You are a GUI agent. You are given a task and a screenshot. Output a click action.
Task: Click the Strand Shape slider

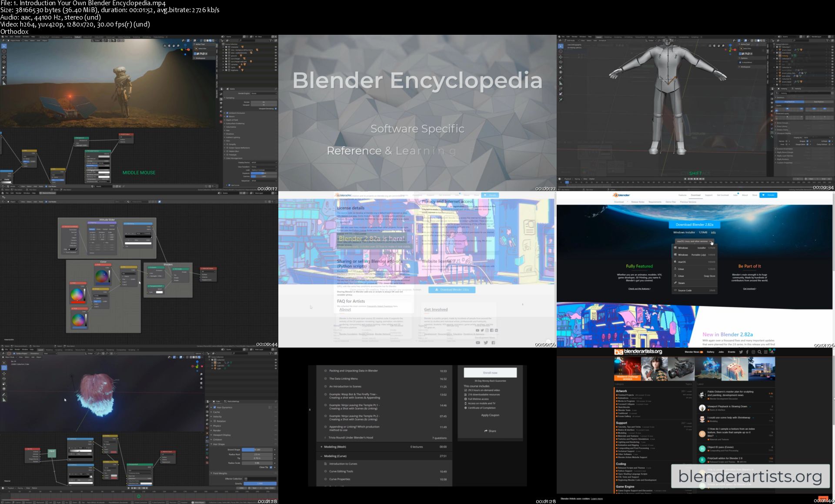[257, 450]
